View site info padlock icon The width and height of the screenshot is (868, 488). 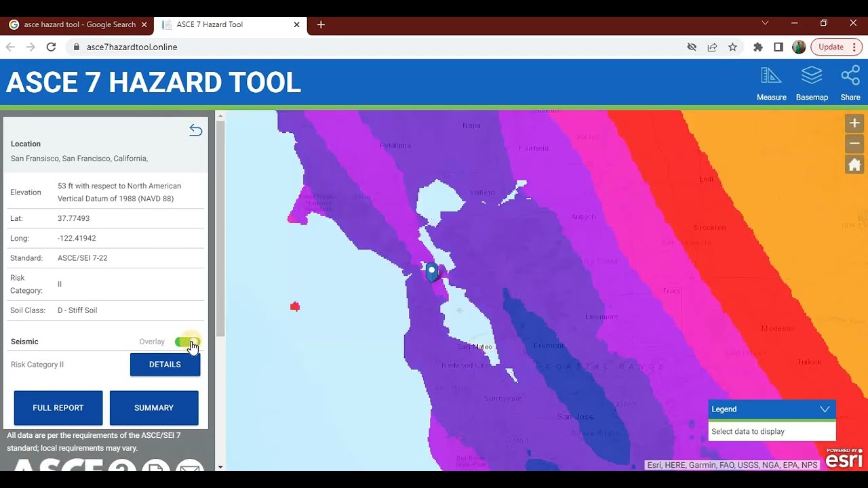pyautogui.click(x=76, y=47)
